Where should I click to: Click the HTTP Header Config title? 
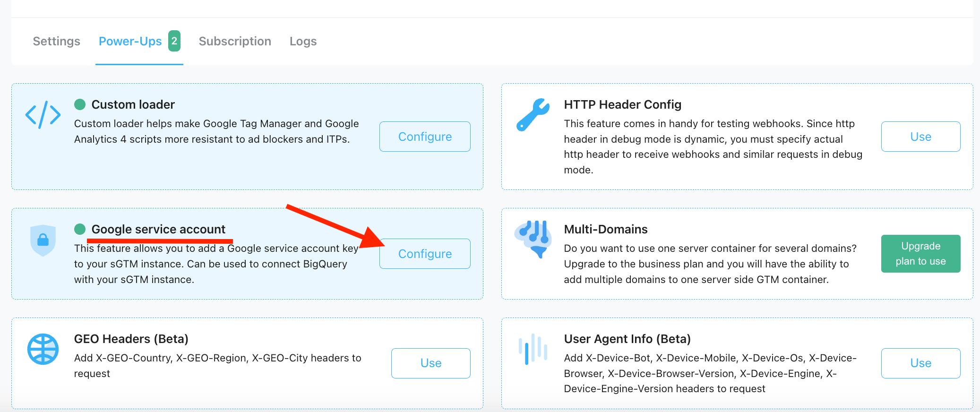623,104
